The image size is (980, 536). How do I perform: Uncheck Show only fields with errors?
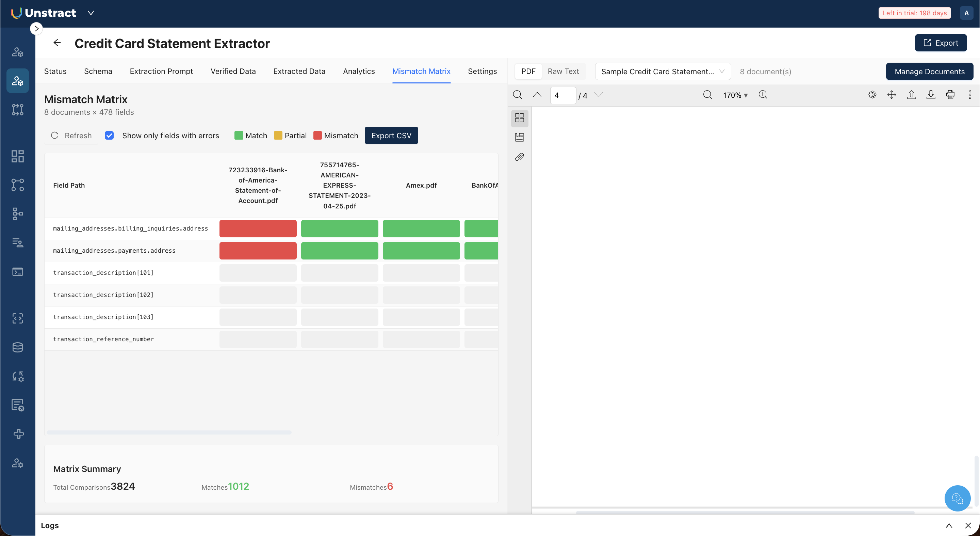click(x=109, y=136)
